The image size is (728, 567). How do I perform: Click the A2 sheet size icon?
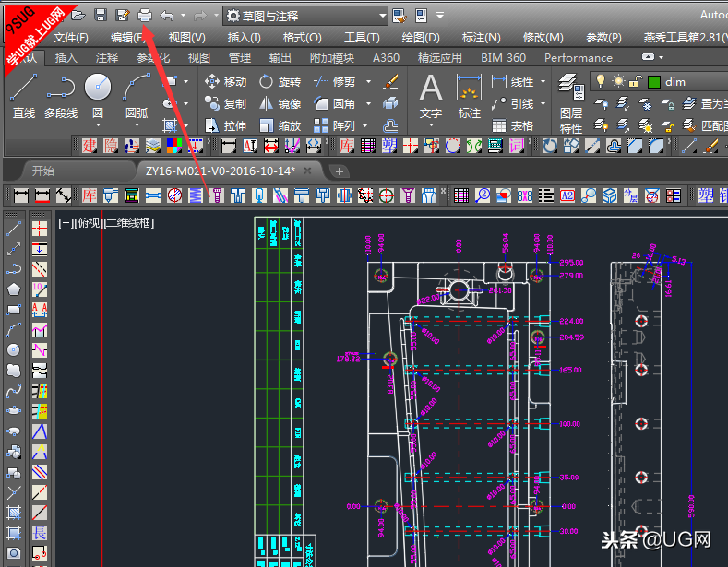pyautogui.click(x=567, y=195)
